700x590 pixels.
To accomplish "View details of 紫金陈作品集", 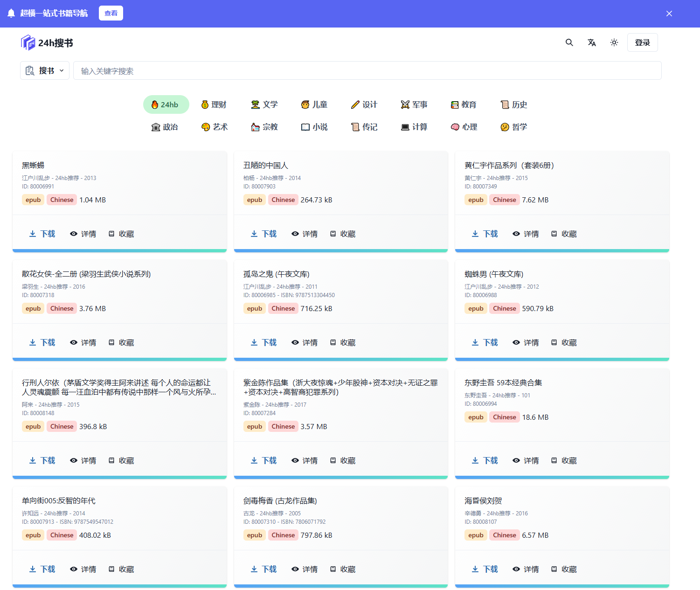I will [305, 460].
